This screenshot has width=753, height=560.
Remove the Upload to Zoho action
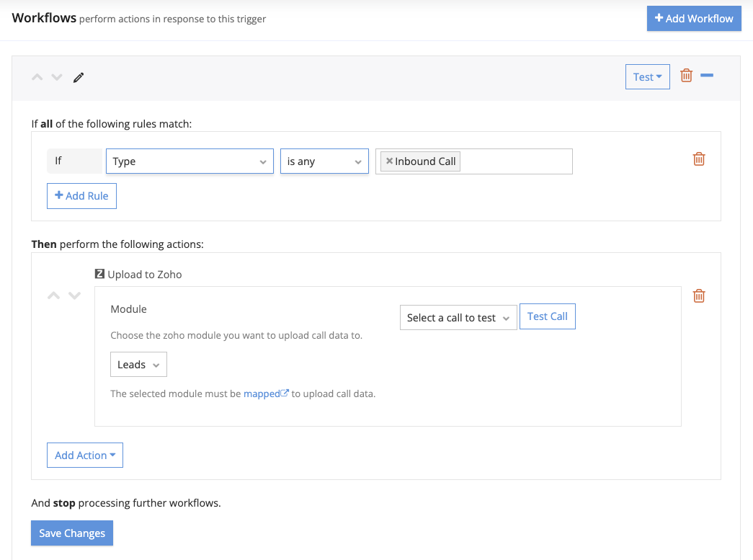pyautogui.click(x=698, y=296)
